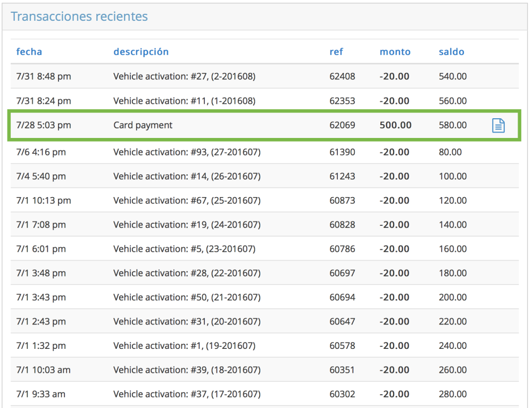
Task: Select the Vehicle activation #5 entry
Action: [x=184, y=249]
